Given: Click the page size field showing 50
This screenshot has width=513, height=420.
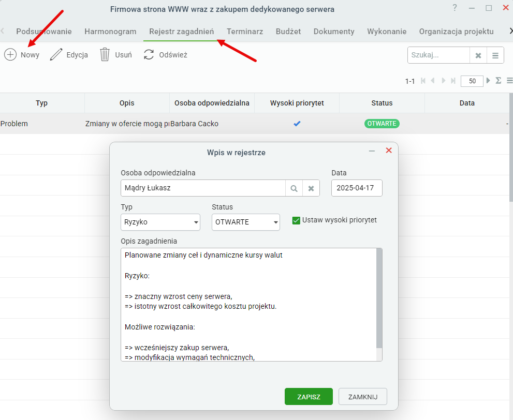Looking at the screenshot, I should point(472,81).
